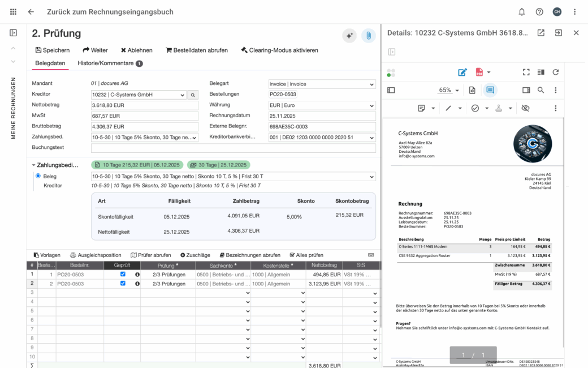Click the attachment paperclip icon
The height and width of the screenshot is (368, 588).
point(367,36)
